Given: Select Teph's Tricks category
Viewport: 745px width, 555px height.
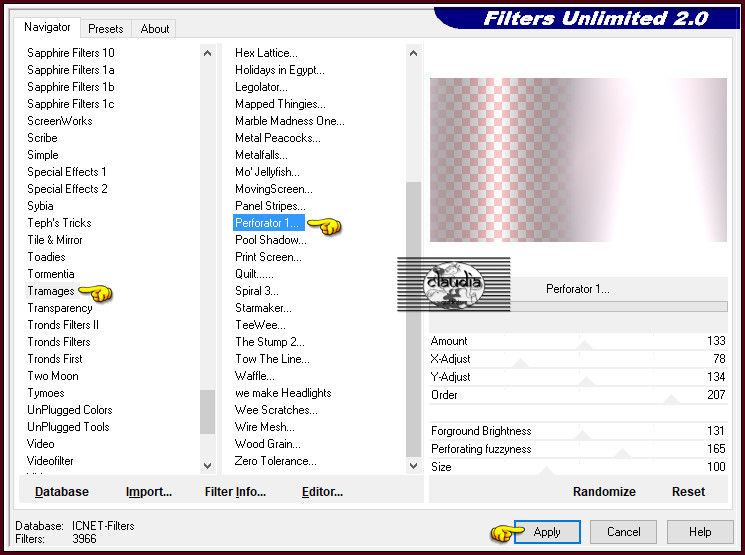Looking at the screenshot, I should coord(59,223).
